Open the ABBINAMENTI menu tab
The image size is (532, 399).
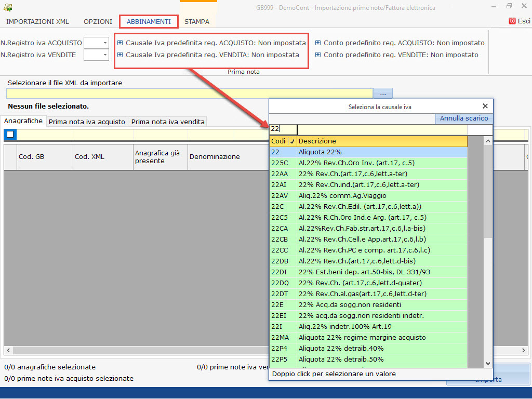click(149, 22)
